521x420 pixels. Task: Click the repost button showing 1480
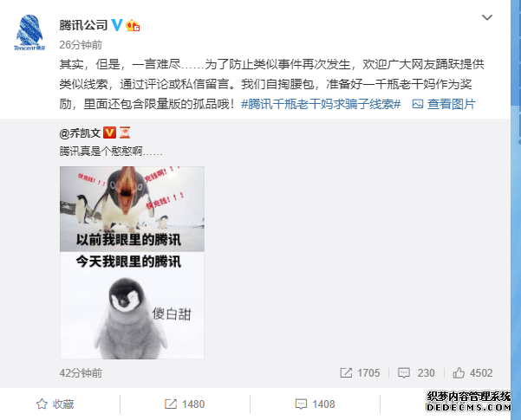[185, 404]
